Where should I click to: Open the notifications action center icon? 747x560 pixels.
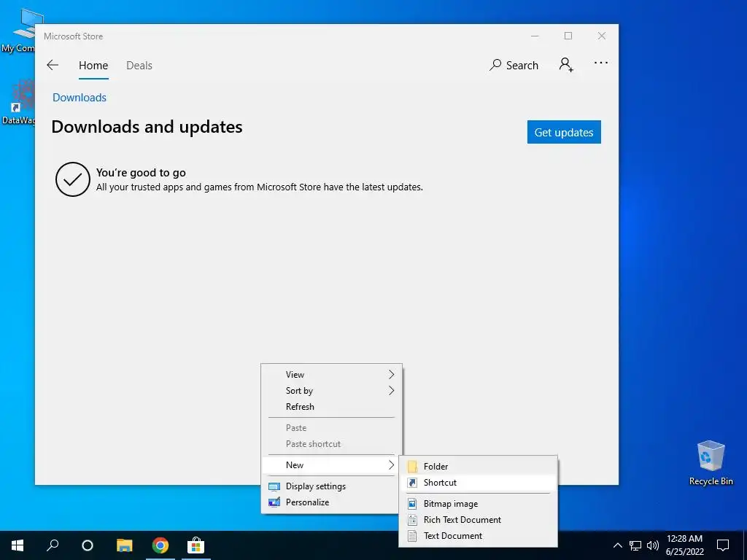tap(723, 545)
